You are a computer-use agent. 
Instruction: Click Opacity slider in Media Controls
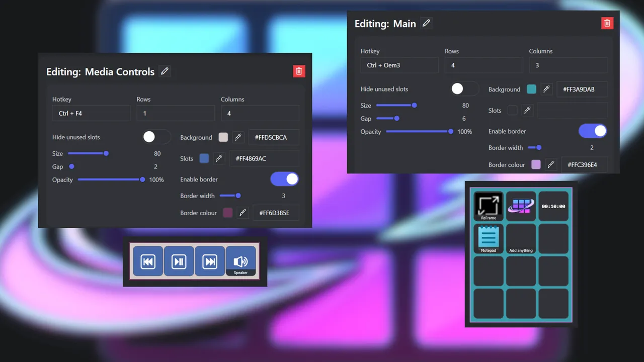point(111,179)
